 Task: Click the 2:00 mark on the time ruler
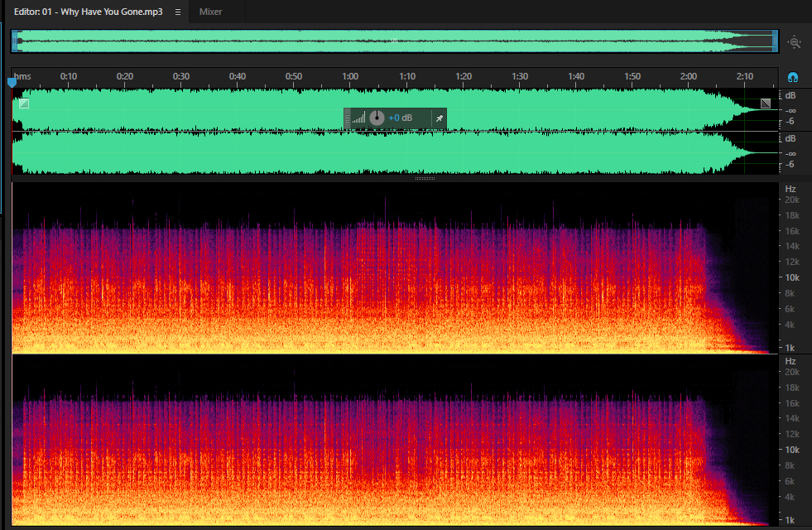688,76
